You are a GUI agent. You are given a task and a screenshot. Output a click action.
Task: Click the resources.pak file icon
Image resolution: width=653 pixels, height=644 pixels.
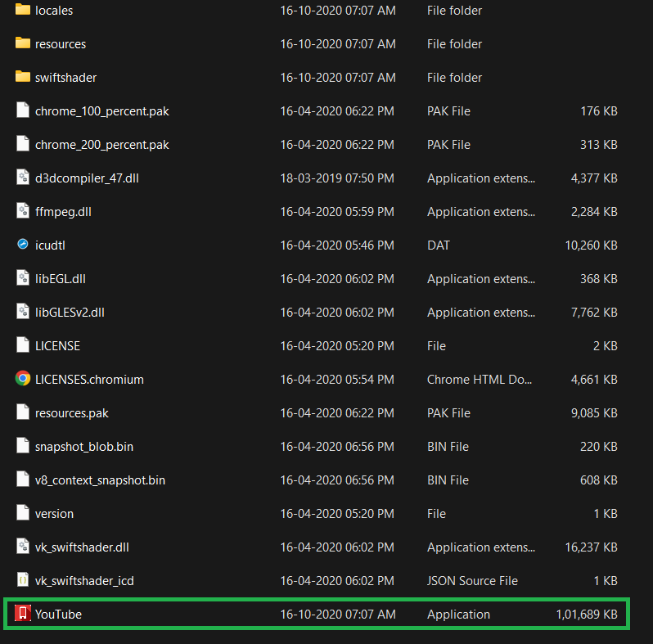(x=22, y=412)
